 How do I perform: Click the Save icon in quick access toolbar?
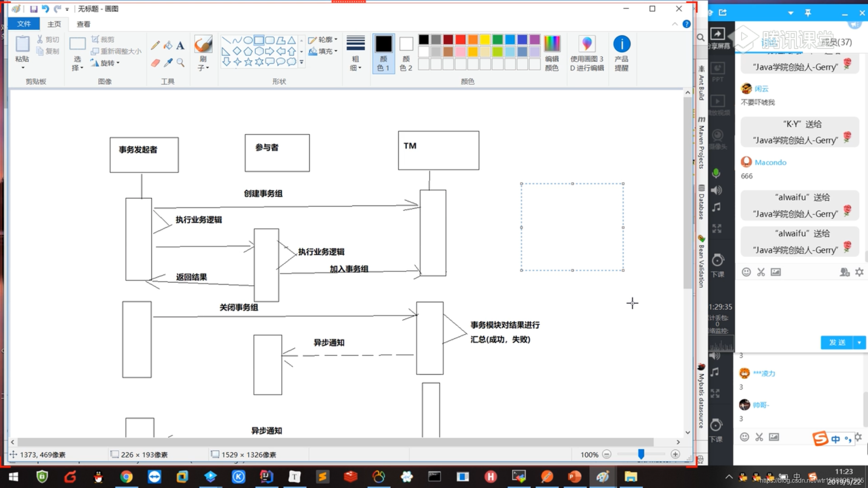tap(33, 9)
